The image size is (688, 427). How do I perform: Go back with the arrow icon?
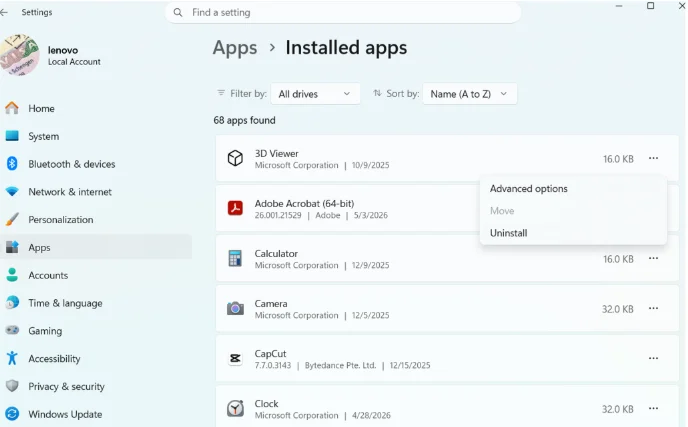tap(4, 12)
